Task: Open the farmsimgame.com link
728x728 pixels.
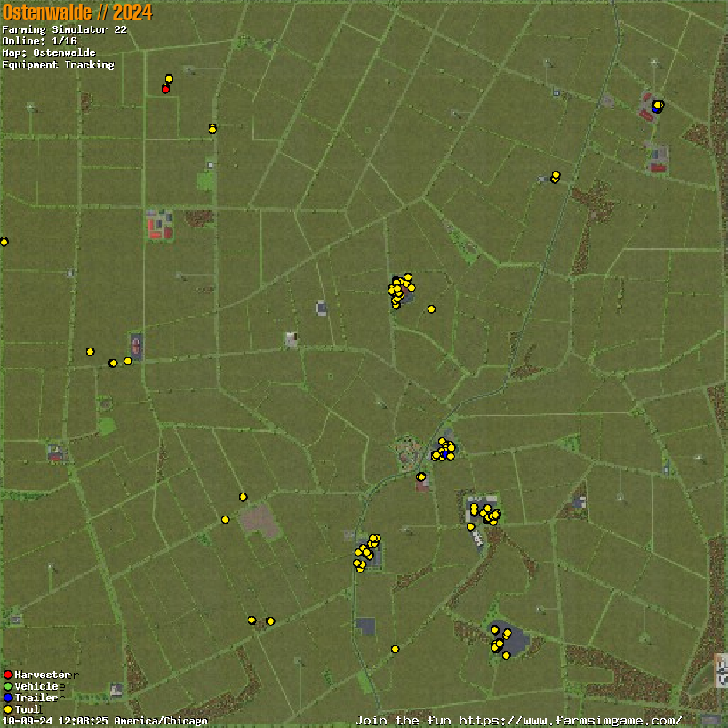Action: pyautogui.click(x=519, y=720)
